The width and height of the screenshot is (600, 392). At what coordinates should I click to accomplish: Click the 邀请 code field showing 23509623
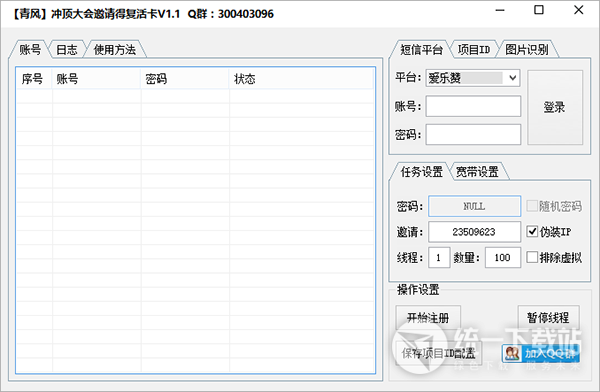point(474,232)
